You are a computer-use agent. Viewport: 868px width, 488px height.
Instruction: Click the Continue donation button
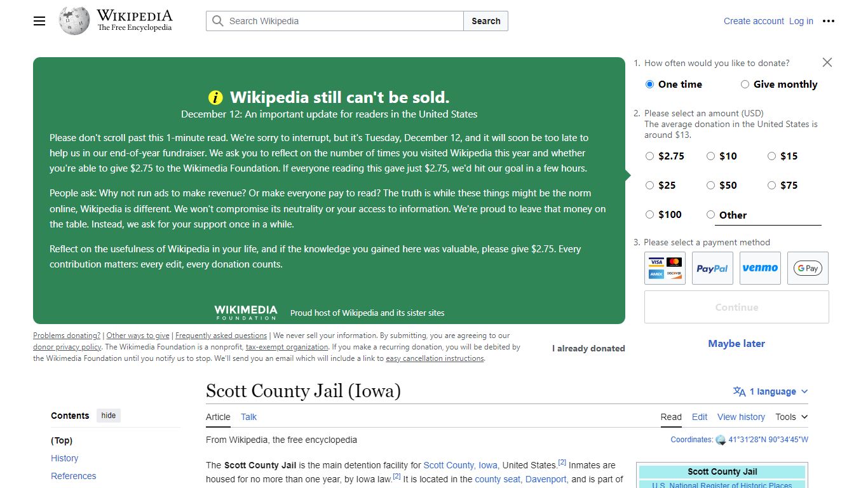[x=736, y=307]
